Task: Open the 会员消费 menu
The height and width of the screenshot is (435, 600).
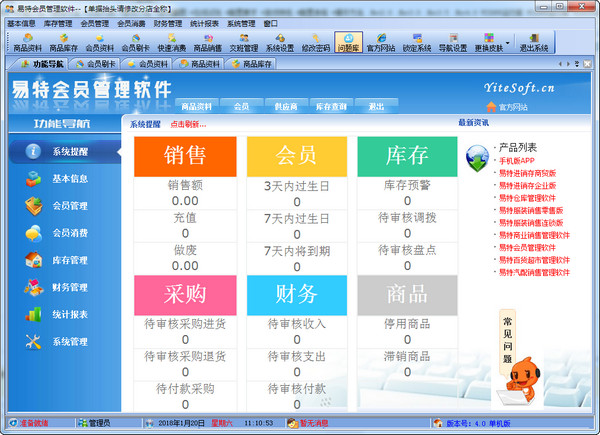Action: 131,24
